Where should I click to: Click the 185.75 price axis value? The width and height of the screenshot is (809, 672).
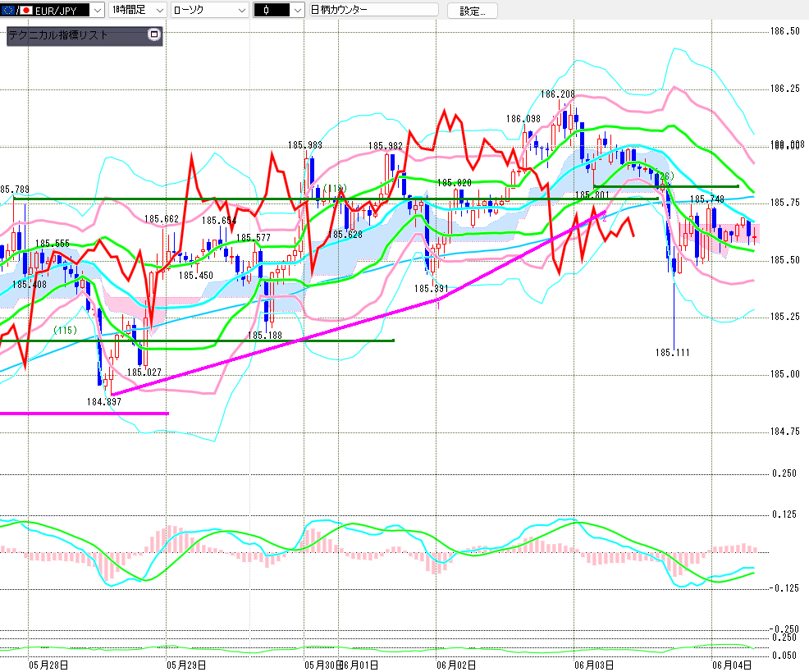click(784, 203)
